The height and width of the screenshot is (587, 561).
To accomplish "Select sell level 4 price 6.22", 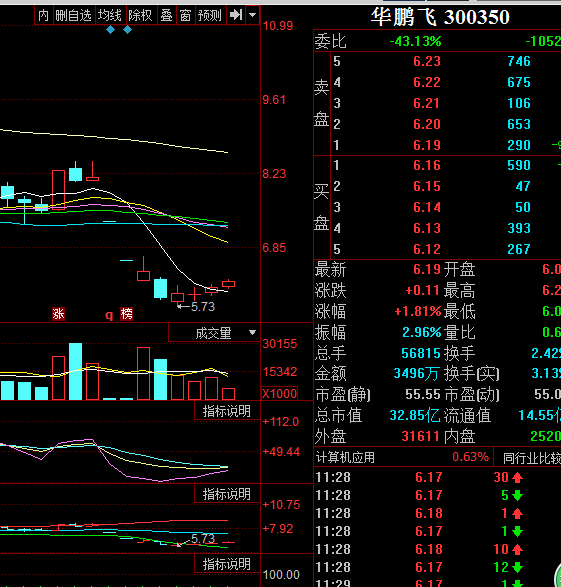I will 427,82.
